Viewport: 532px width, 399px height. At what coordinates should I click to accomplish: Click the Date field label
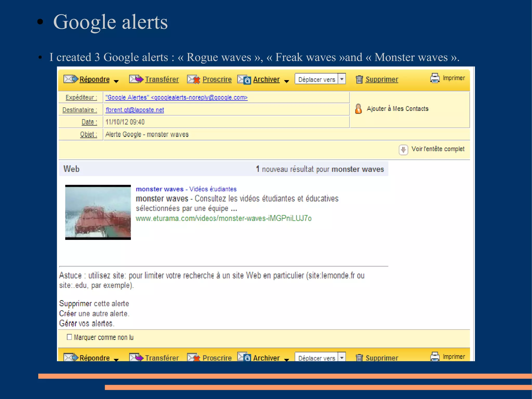[89, 122]
